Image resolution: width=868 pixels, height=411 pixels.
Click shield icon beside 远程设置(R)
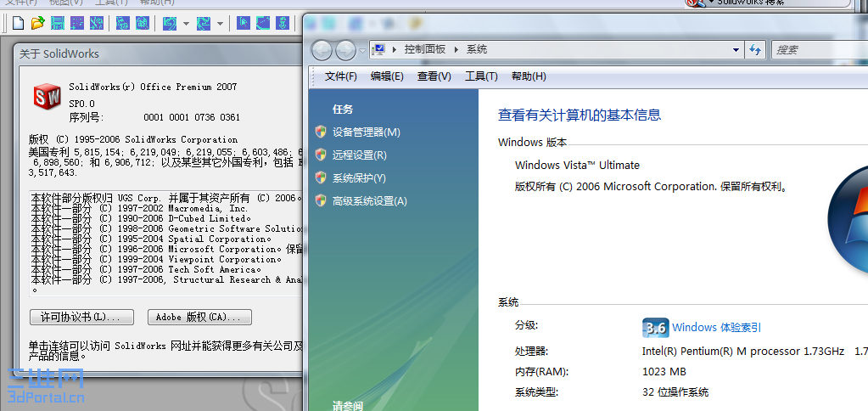pos(321,155)
